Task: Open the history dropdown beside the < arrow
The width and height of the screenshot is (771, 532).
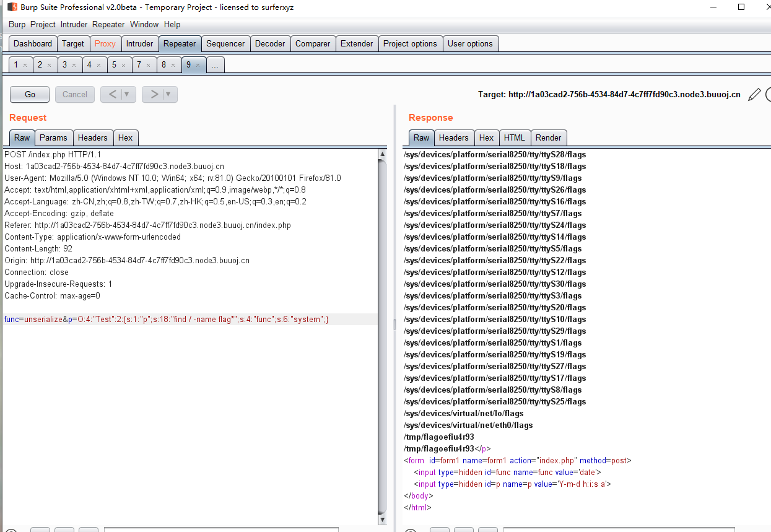Action: pyautogui.click(x=128, y=94)
